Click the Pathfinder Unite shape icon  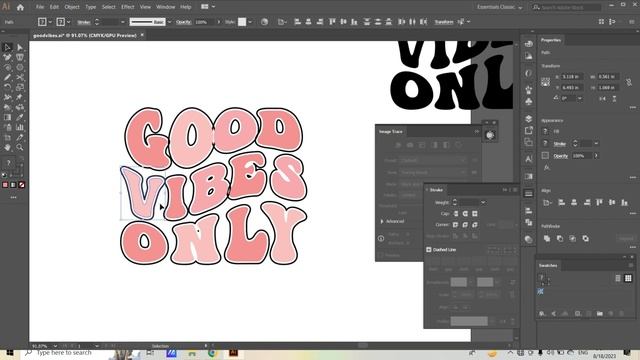[547, 238]
